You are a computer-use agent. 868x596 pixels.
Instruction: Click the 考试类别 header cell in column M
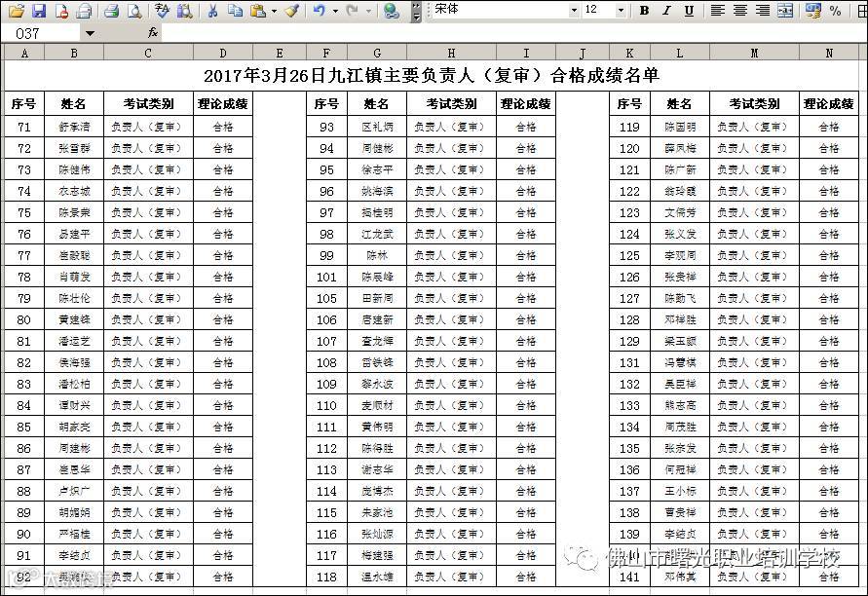click(755, 103)
